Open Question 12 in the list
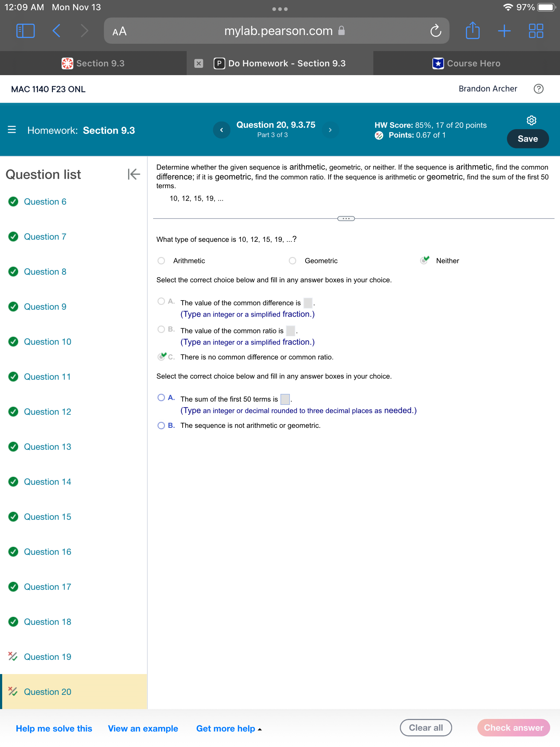The height and width of the screenshot is (747, 560). coord(47,412)
